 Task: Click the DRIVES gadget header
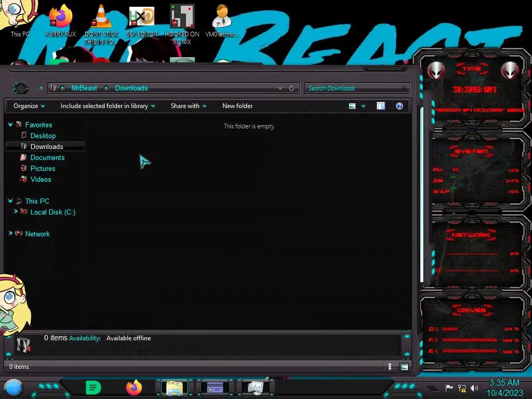(x=472, y=310)
